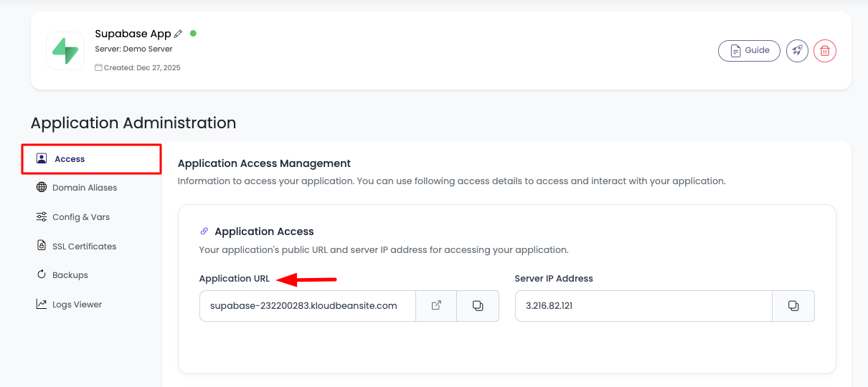
Task: Click the Logs Viewer chart icon
Action: [x=42, y=305]
